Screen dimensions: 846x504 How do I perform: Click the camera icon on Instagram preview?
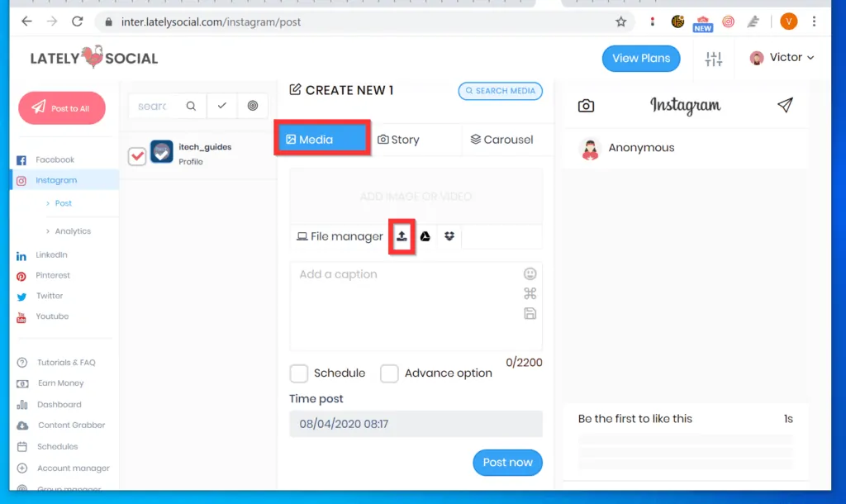[x=587, y=106]
